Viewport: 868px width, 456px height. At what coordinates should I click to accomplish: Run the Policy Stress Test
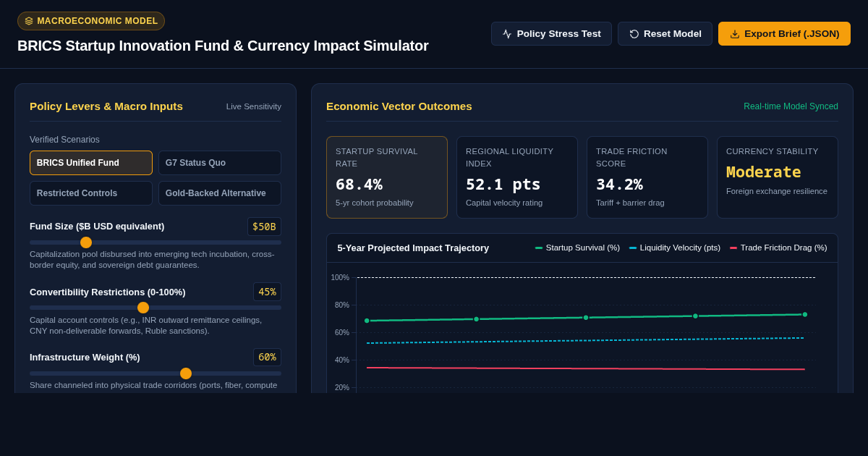[551, 34]
